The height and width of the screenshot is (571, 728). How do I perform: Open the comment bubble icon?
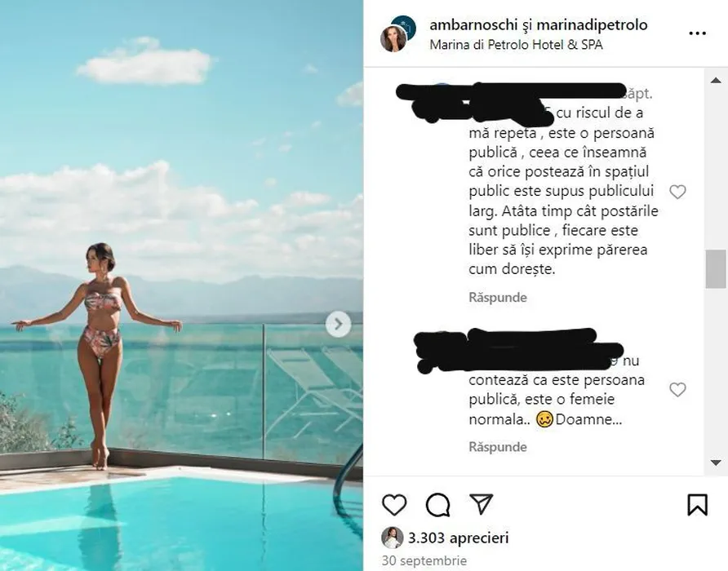[x=437, y=505]
